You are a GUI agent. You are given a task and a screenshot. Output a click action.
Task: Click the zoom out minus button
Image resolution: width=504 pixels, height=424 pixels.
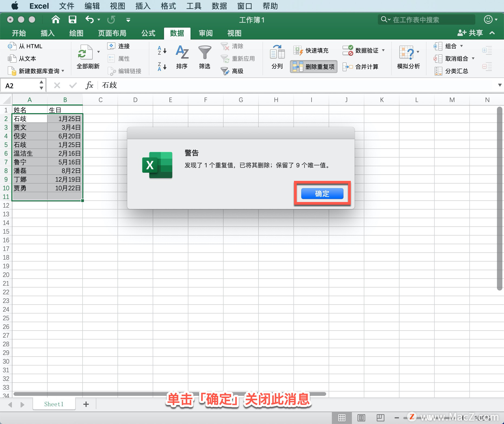point(397,418)
